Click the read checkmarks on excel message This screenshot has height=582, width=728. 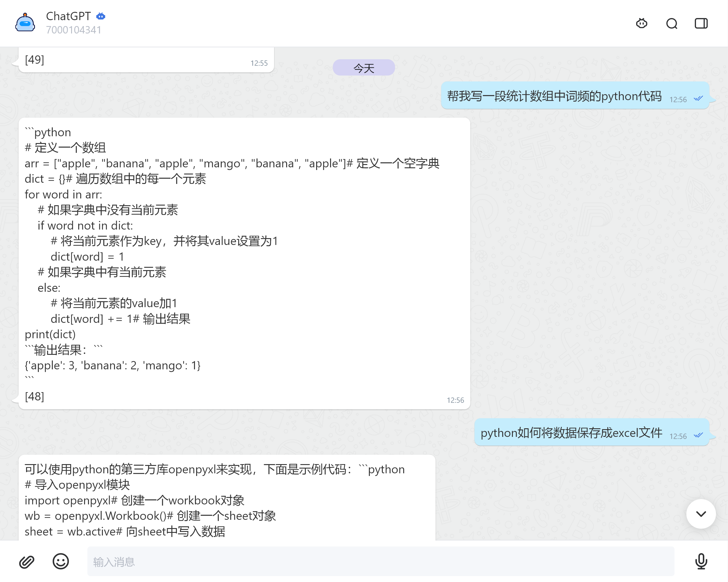pyautogui.click(x=698, y=435)
